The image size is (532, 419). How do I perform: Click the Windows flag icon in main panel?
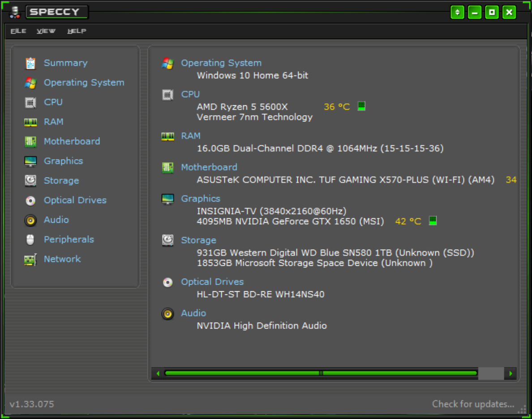pos(167,63)
